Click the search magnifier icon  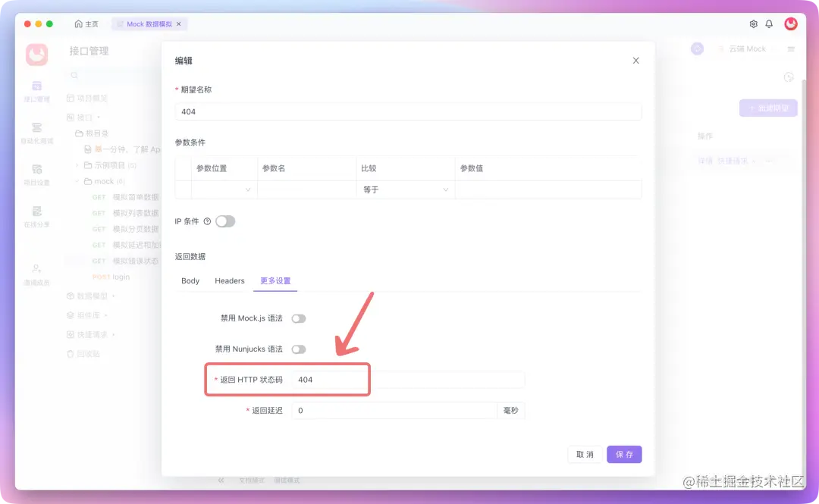[74, 76]
